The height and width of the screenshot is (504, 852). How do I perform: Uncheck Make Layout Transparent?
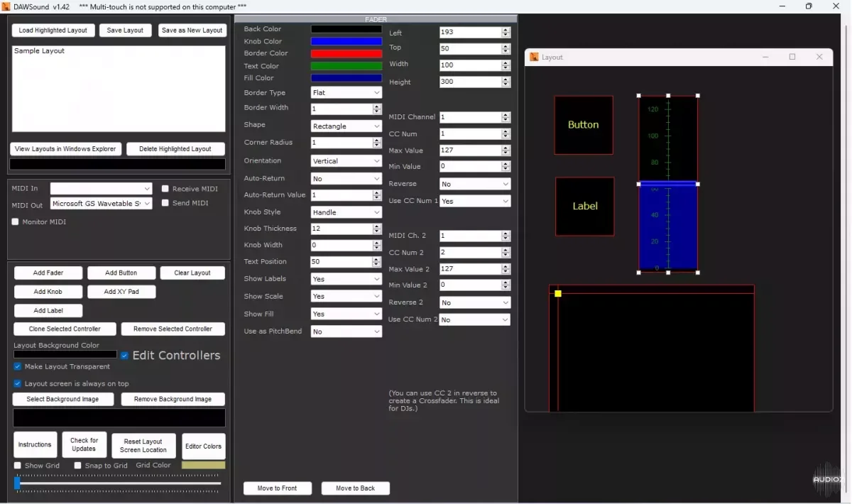click(x=18, y=366)
